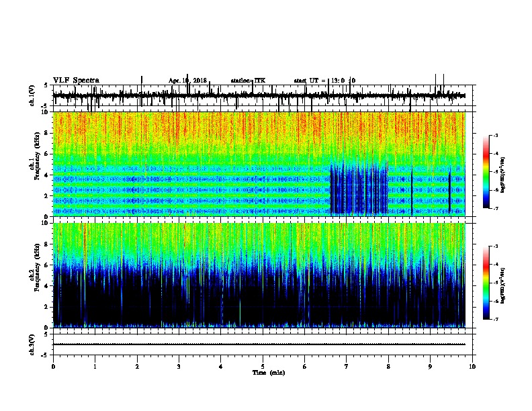This screenshot has height=411, width=532.
Task: Select the date label ending in 2018
Action: pyautogui.click(x=187, y=81)
